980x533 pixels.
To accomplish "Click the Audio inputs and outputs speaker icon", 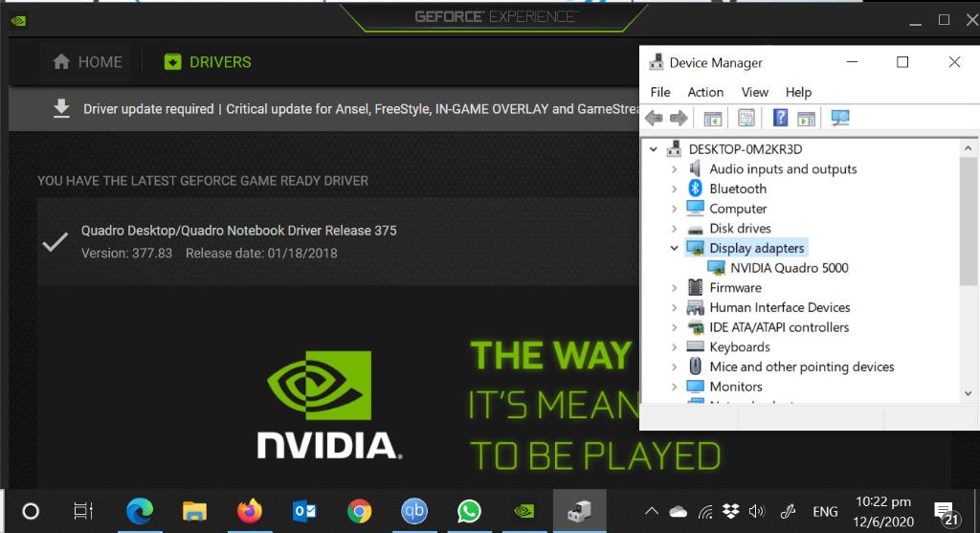I will (695, 168).
